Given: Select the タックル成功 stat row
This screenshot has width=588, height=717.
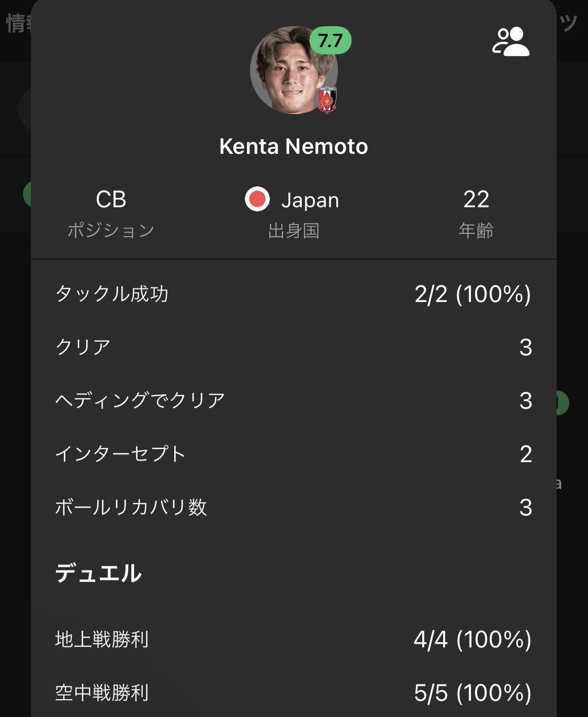Looking at the screenshot, I should click(293, 294).
